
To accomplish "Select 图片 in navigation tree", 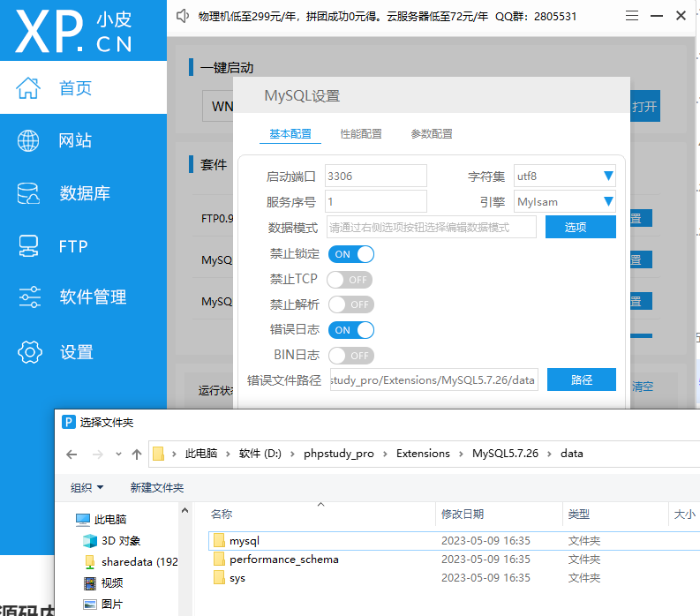I will click(103, 604).
